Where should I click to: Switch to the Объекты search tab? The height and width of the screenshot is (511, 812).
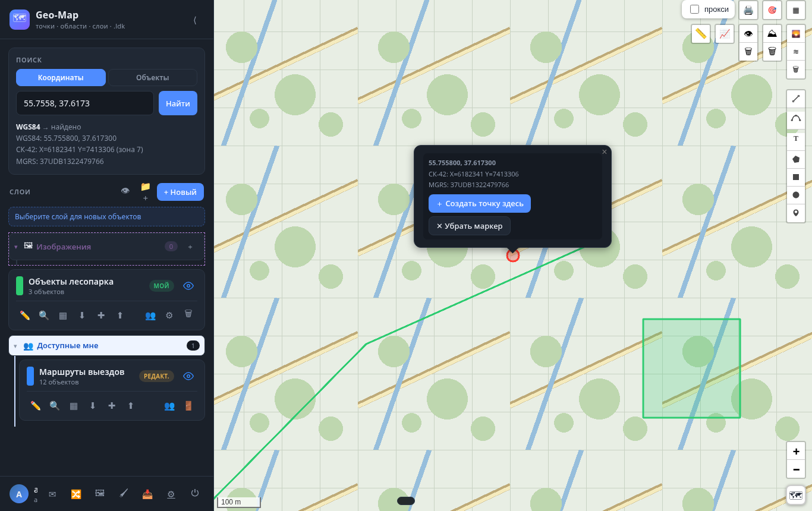point(153,78)
